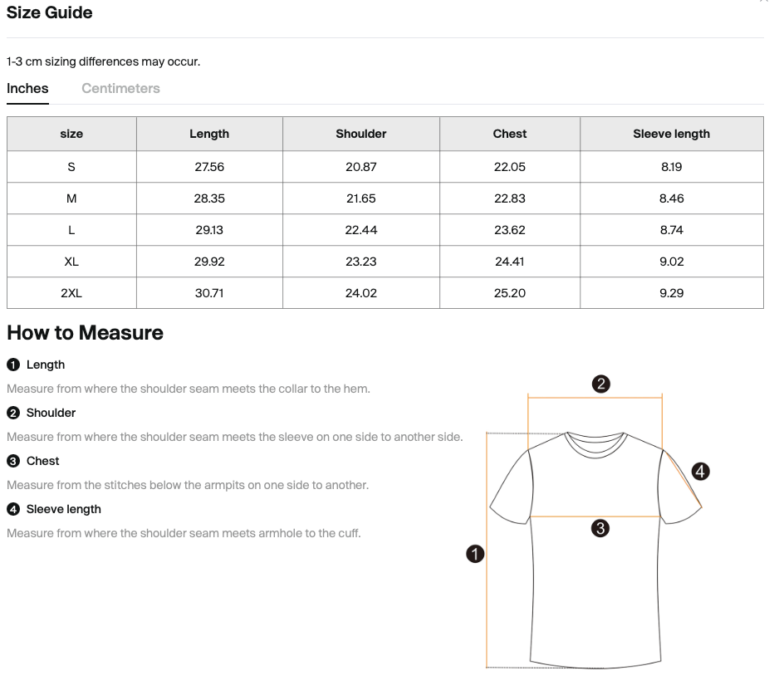Click the M size label in the table

click(71, 198)
